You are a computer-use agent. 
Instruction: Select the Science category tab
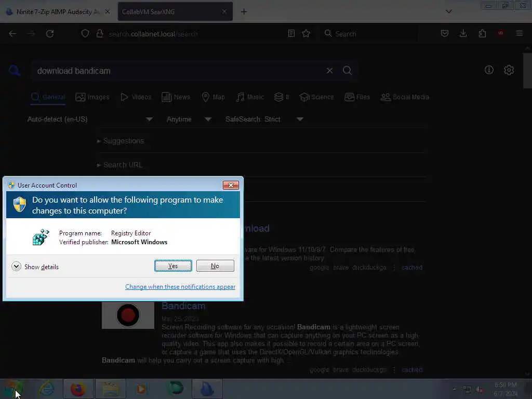316,97
